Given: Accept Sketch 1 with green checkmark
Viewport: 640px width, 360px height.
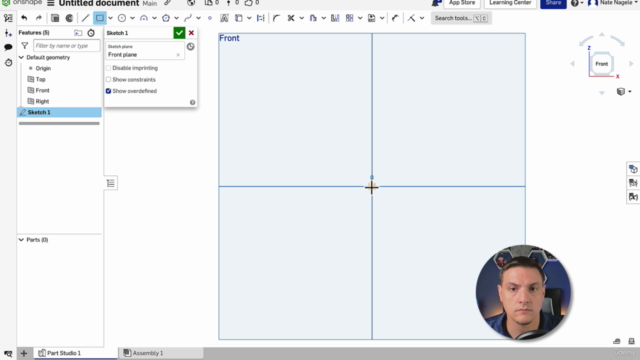Looking at the screenshot, I should point(179,33).
